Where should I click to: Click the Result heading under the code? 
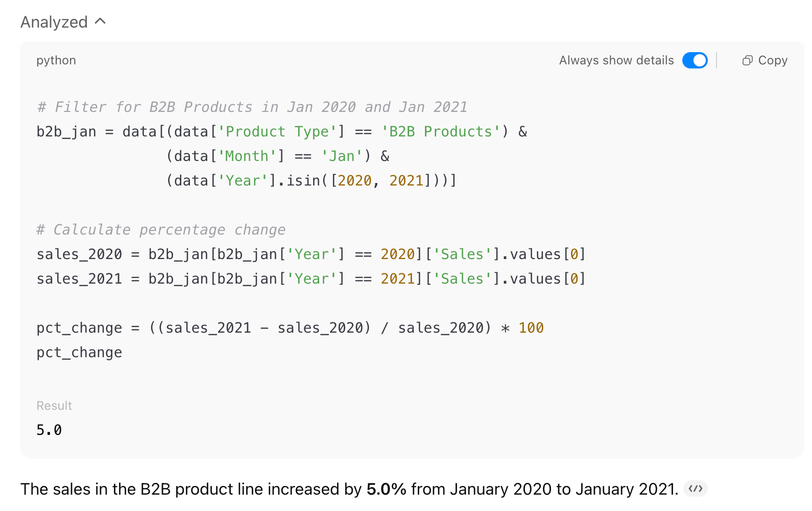coord(54,406)
